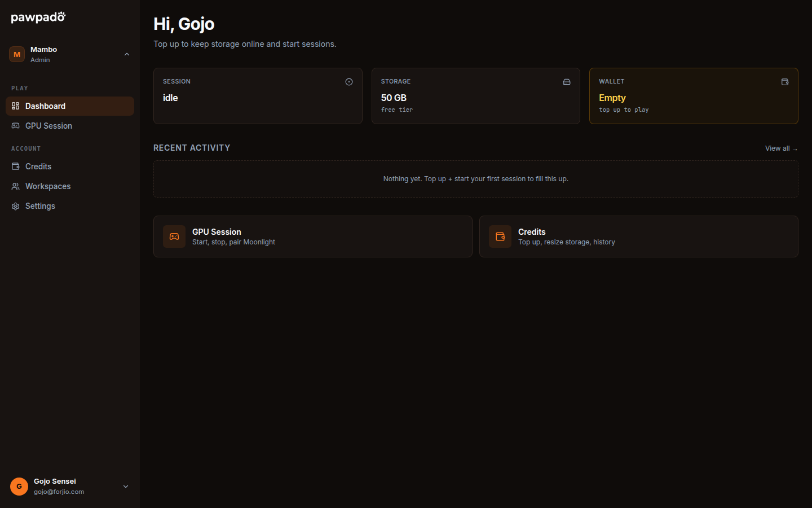Open the GPU Session menu item
The height and width of the screenshot is (508, 812).
(70, 126)
